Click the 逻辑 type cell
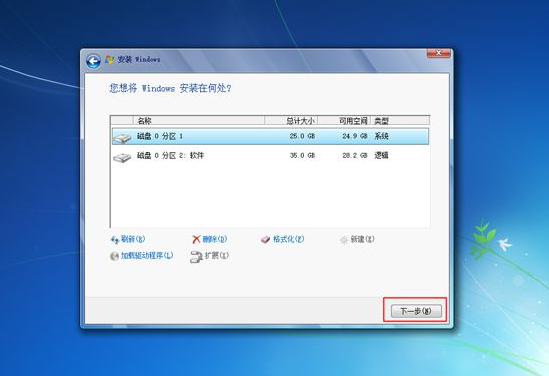The height and width of the screenshot is (376, 549). (382, 155)
